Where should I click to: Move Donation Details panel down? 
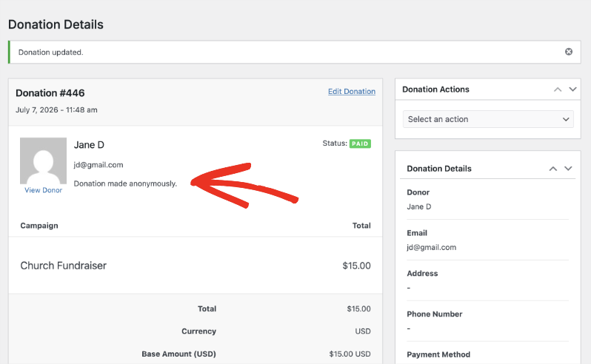pos(568,169)
